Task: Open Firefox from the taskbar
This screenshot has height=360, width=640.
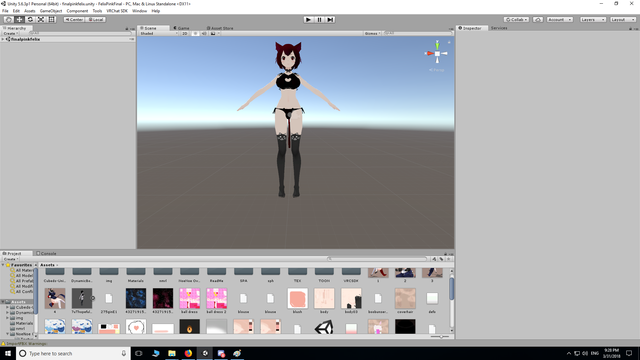Action: 188,353
